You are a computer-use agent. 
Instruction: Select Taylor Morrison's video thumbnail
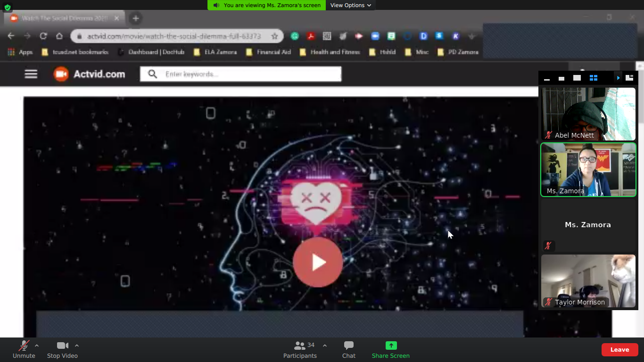click(x=588, y=281)
